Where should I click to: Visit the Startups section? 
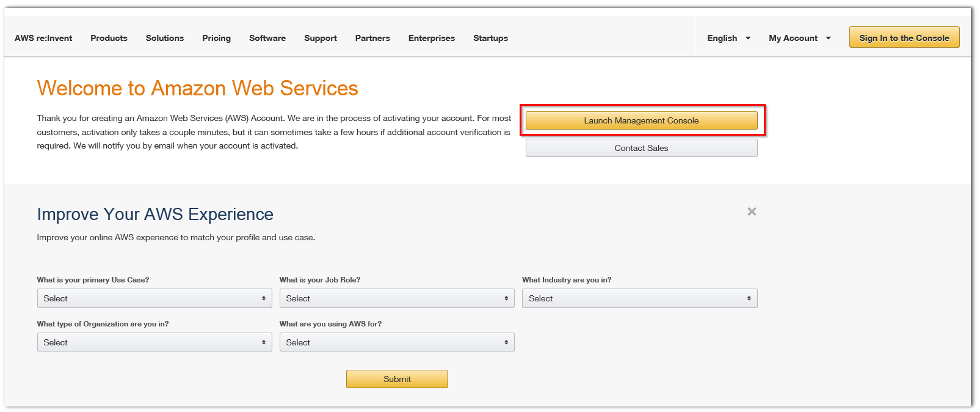[490, 38]
